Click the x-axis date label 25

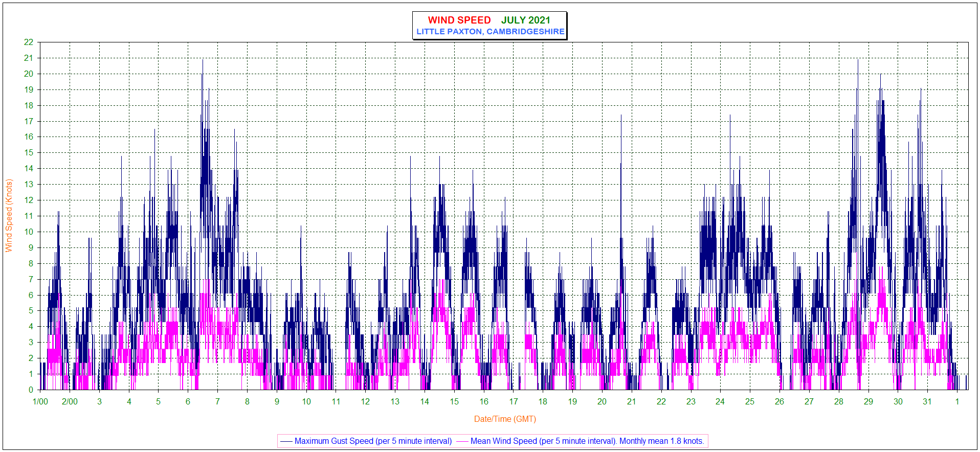pos(750,402)
